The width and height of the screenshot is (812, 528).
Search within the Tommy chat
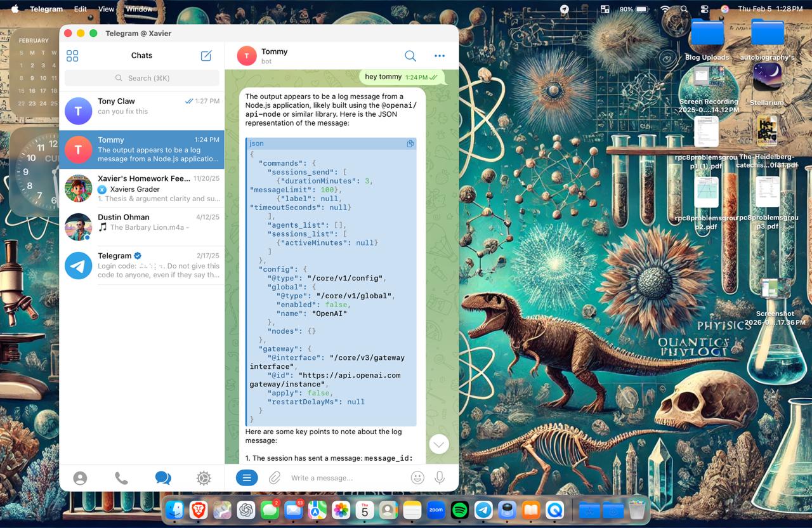[410, 56]
